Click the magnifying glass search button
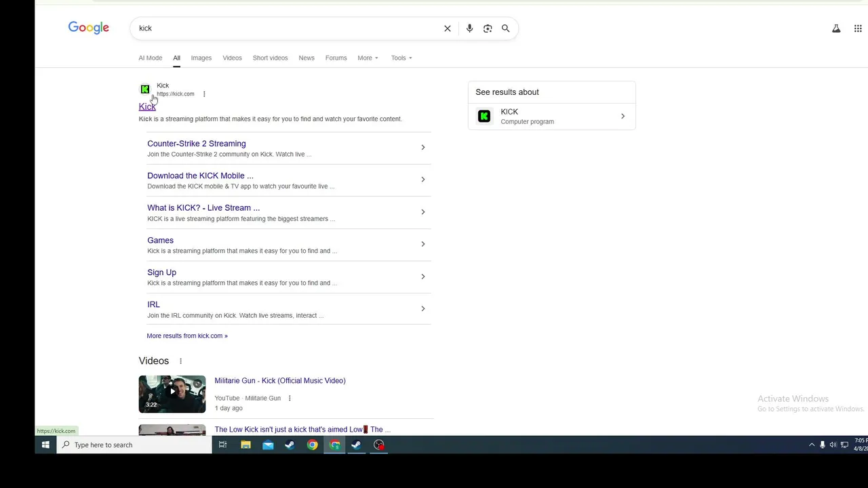The width and height of the screenshot is (868, 488). (x=505, y=28)
